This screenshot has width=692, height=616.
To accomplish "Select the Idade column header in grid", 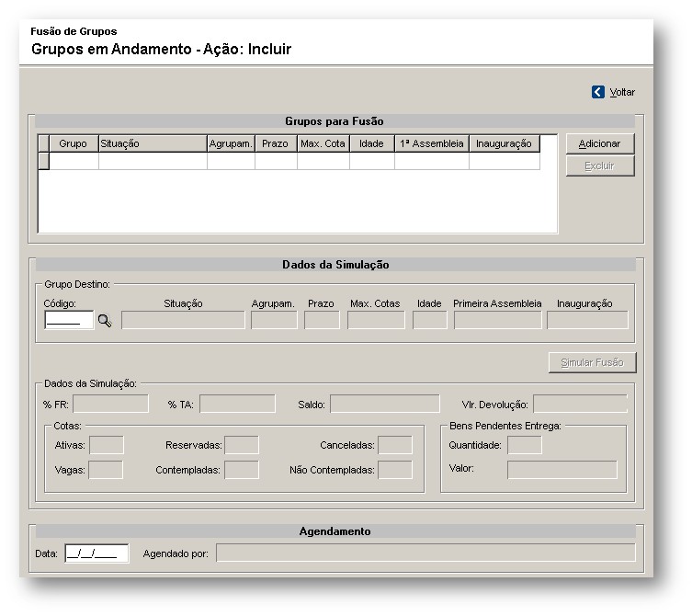I will tap(372, 143).
